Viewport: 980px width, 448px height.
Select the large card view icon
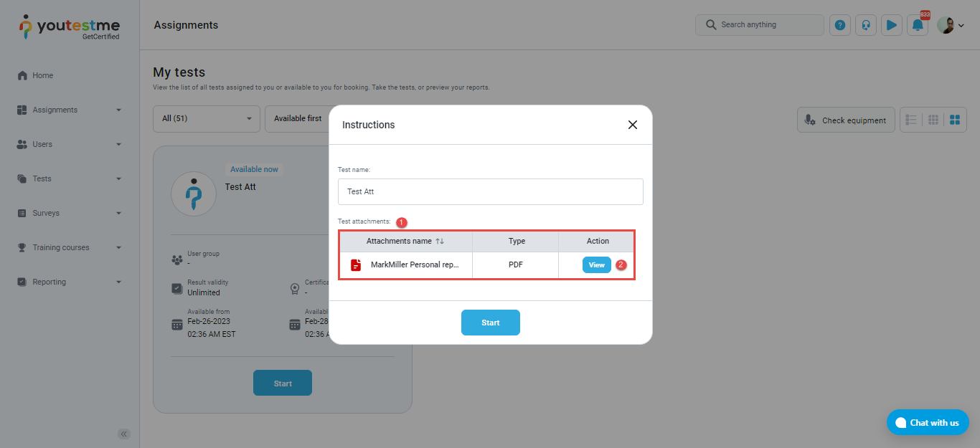point(955,120)
